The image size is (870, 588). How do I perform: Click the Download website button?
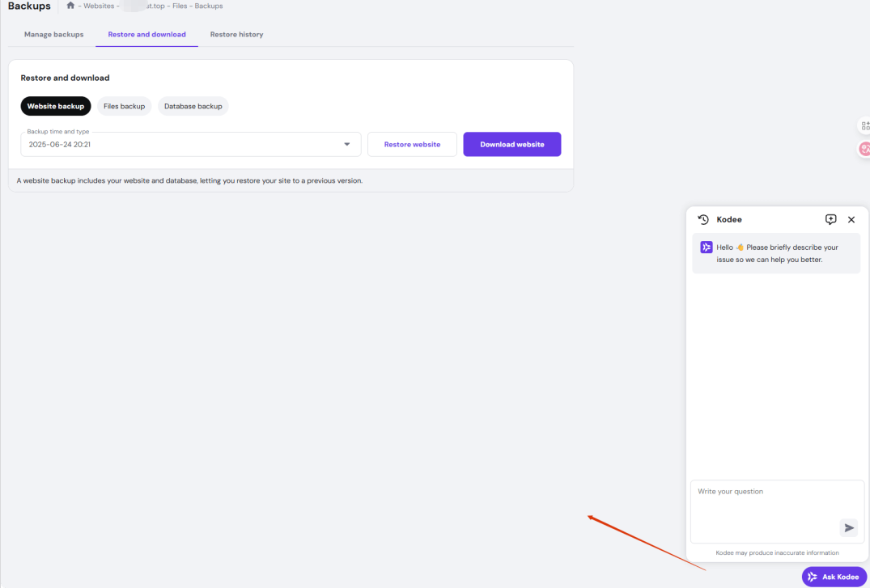click(512, 144)
